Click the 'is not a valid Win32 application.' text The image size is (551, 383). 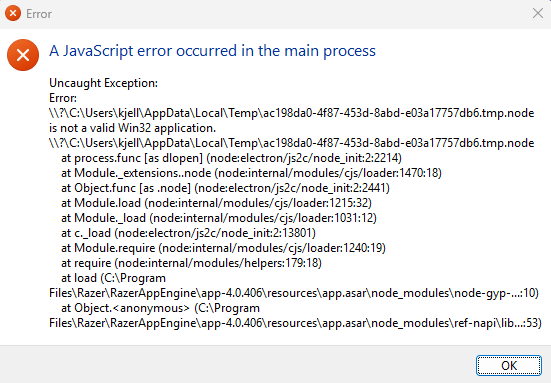[x=132, y=128]
